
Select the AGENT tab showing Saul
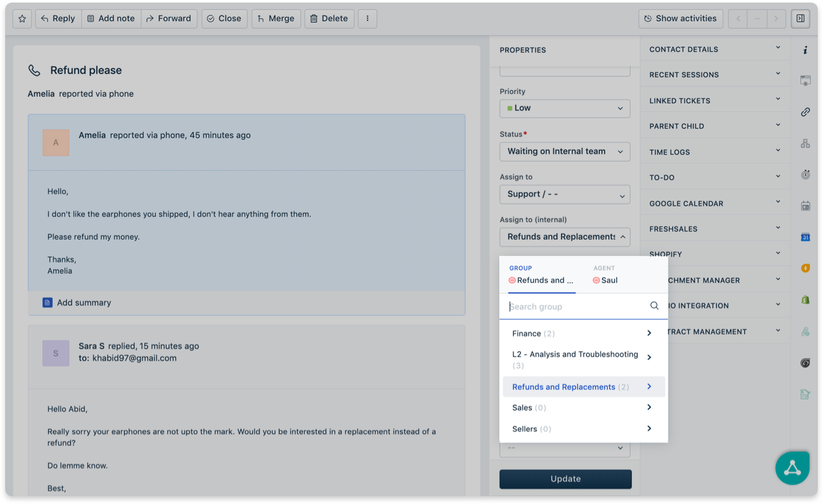(605, 275)
